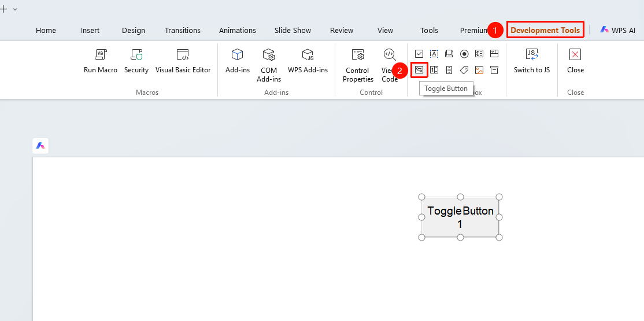644x321 pixels.
Task: Expand the dropdown chevron beside the plus
Action: (15, 9)
